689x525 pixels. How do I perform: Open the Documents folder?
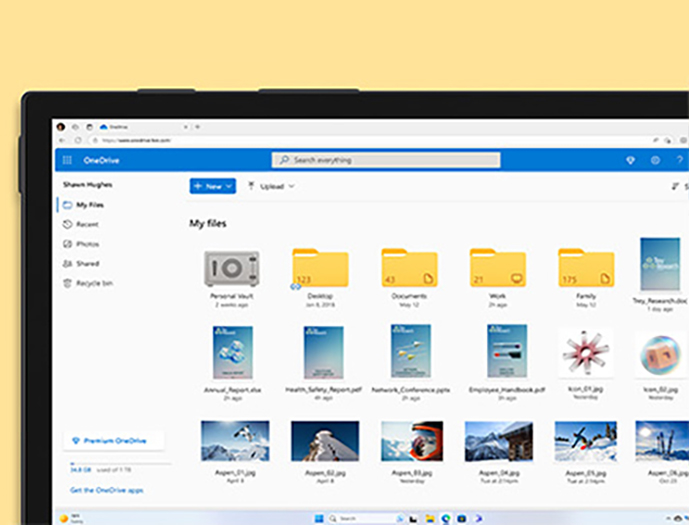coord(409,268)
